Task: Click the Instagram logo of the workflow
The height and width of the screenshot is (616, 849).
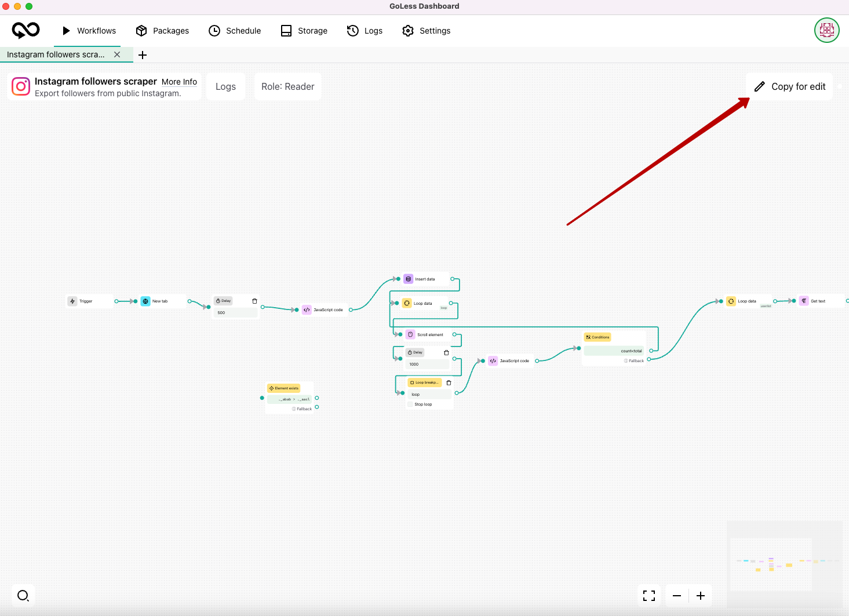Action: click(x=21, y=86)
